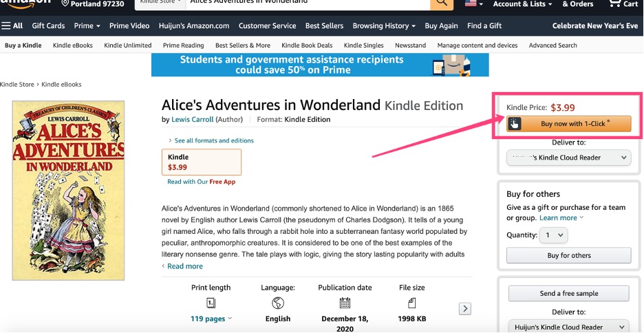
Task: Click the publication date calendar icon
Action: click(345, 303)
